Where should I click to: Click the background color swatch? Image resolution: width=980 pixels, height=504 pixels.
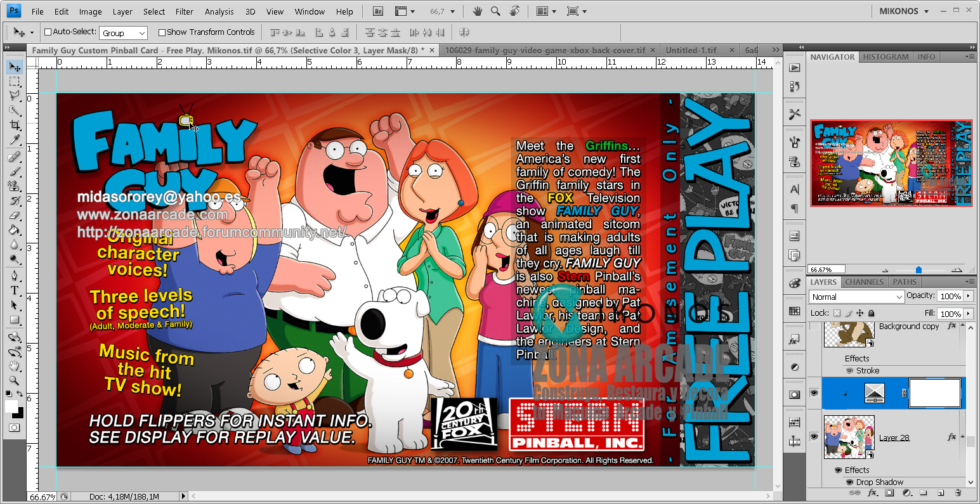20,414
